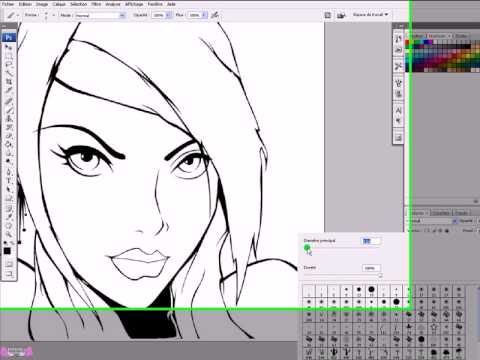Select the Eraser tool
This screenshot has width=480, height=360.
9,136
